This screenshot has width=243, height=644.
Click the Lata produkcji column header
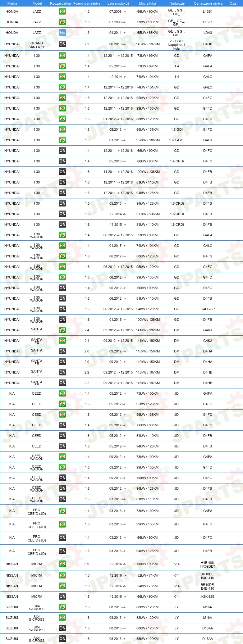pyautogui.click(x=118, y=3)
